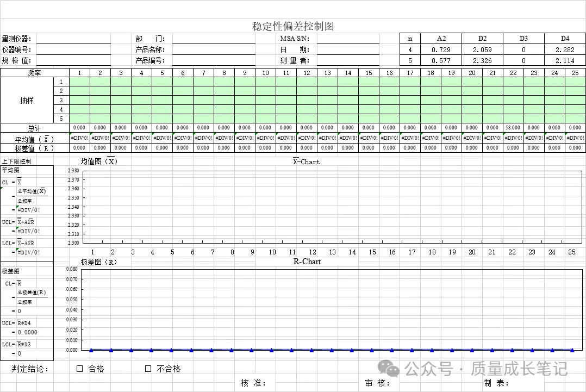Select the A2 header cell in constants table
This screenshot has width=586, height=392.
pos(441,39)
